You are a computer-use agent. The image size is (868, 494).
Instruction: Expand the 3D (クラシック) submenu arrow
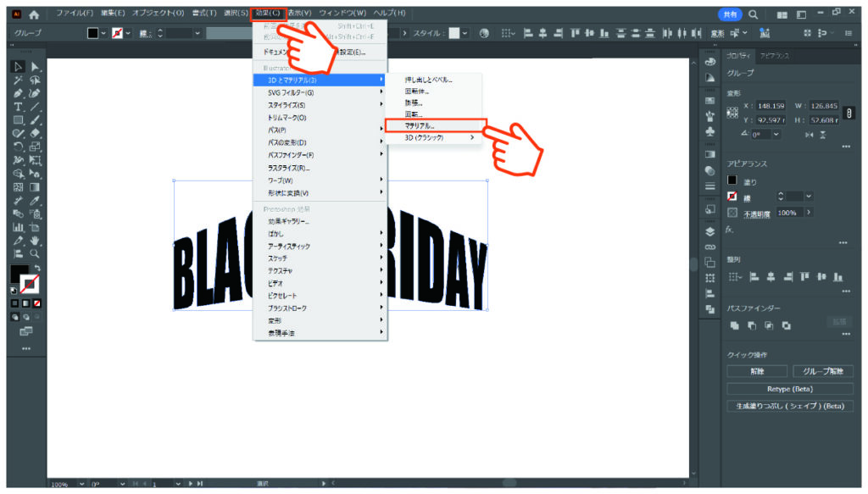[472, 137]
